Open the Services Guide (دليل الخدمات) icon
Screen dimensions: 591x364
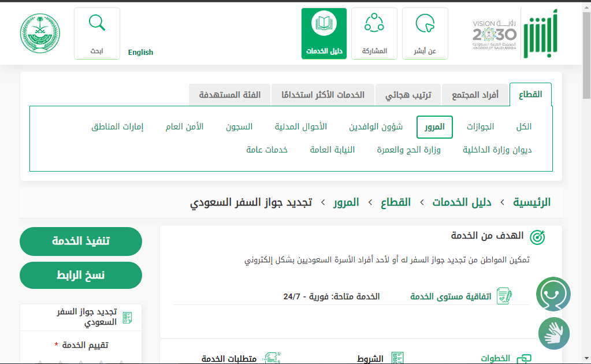click(x=324, y=33)
